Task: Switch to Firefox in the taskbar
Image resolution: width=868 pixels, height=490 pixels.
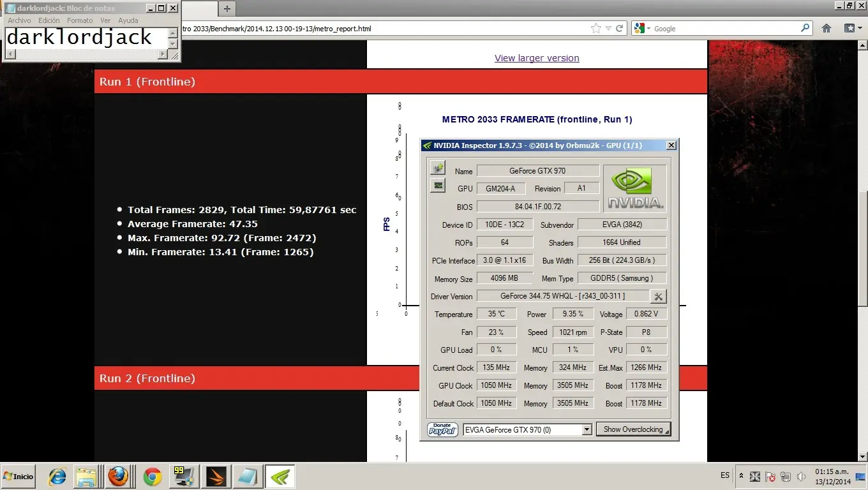Action: [x=118, y=477]
